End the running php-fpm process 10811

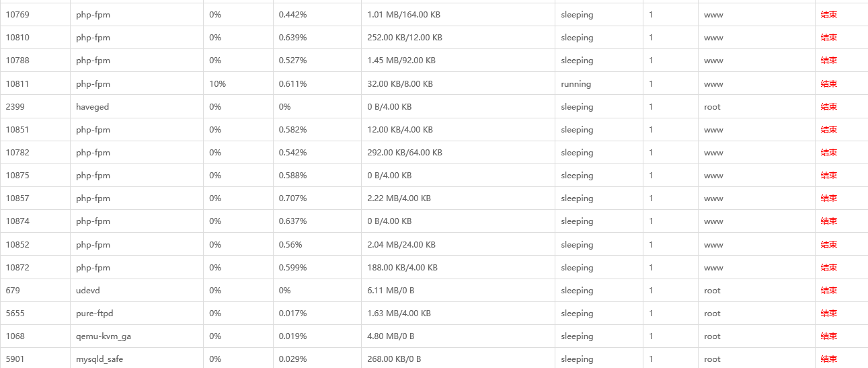coord(828,84)
